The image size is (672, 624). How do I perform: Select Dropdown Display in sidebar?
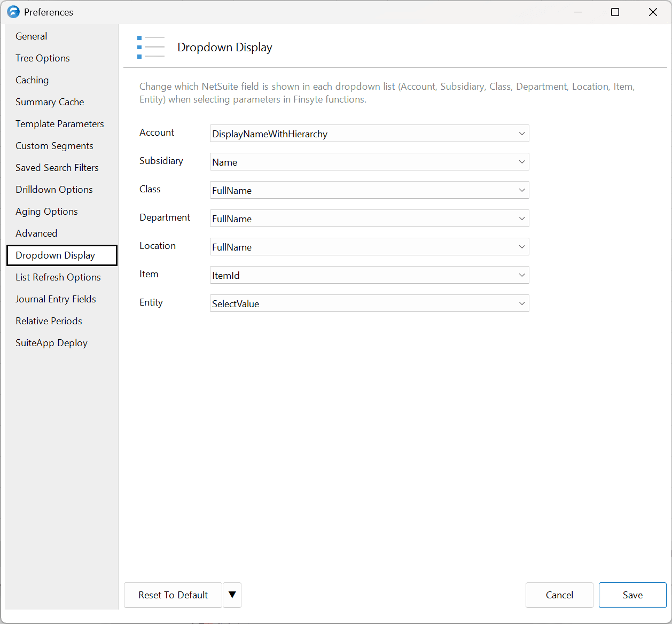(62, 255)
